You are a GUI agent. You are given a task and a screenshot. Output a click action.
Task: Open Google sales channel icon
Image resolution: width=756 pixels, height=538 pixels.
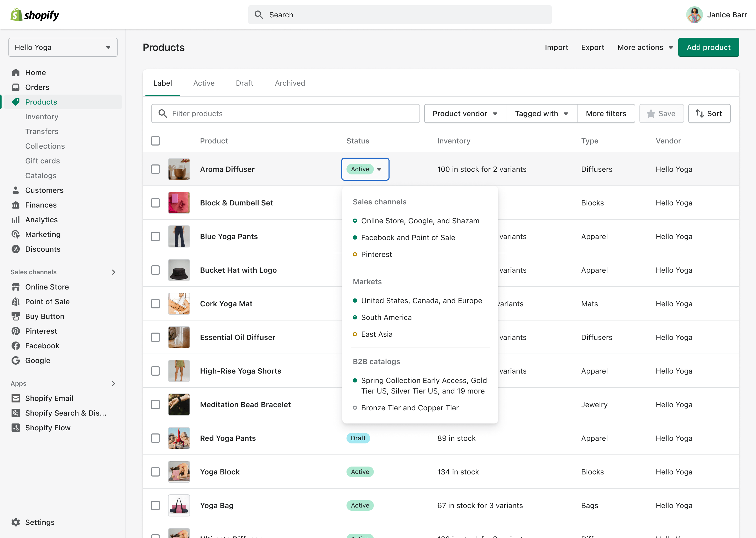15,360
